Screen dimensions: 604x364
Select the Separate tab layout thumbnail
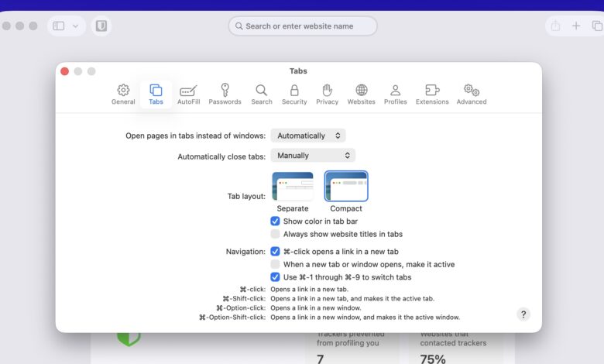[x=293, y=187]
